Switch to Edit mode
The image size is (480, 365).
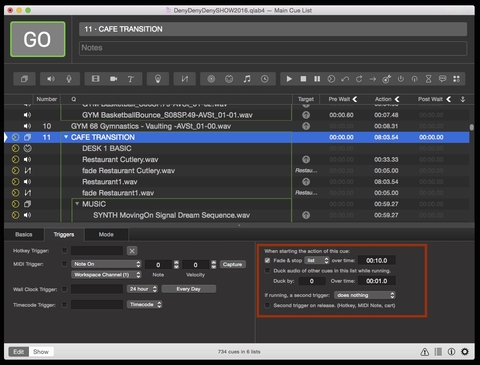pos(19,352)
